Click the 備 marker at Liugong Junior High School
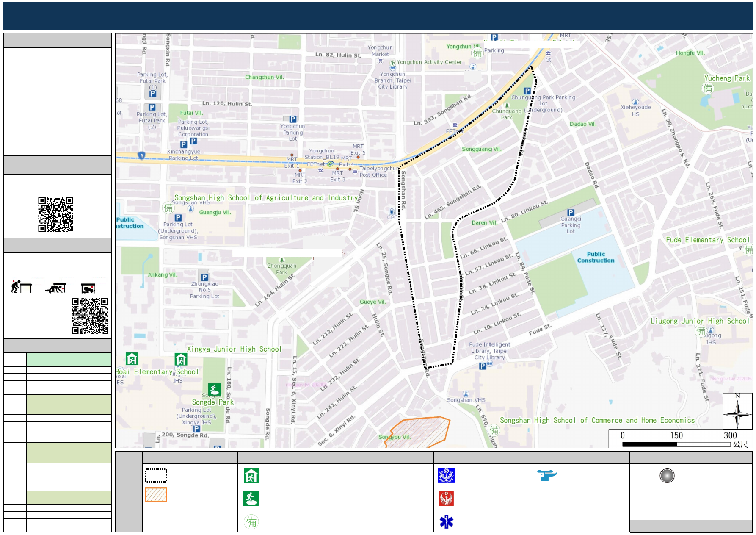This screenshot has height=535, width=756. tap(701, 331)
